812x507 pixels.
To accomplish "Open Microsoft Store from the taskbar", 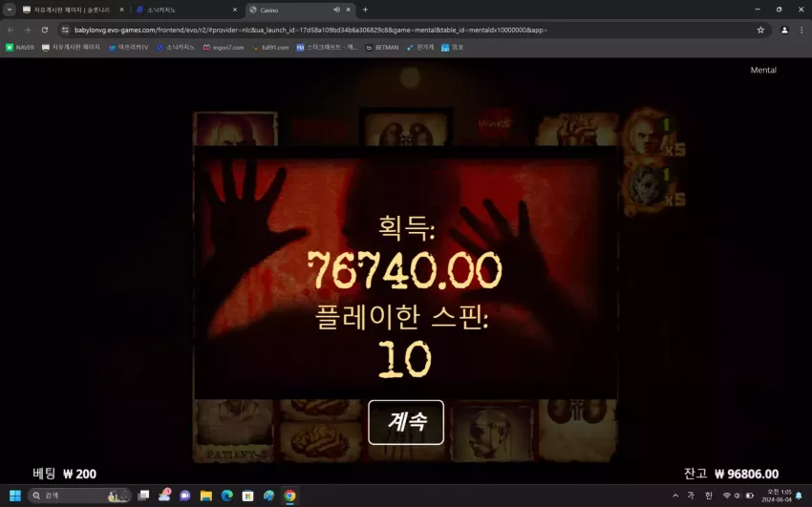I will click(x=248, y=496).
